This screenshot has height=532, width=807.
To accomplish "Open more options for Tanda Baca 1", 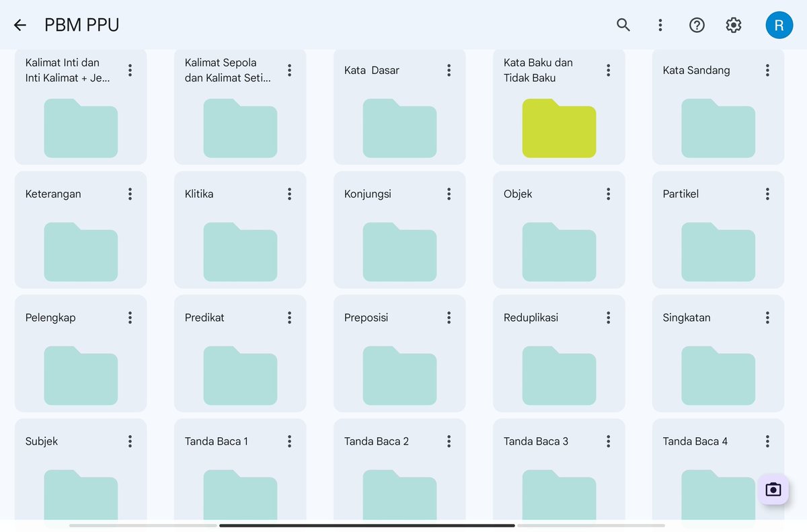I will coord(289,441).
